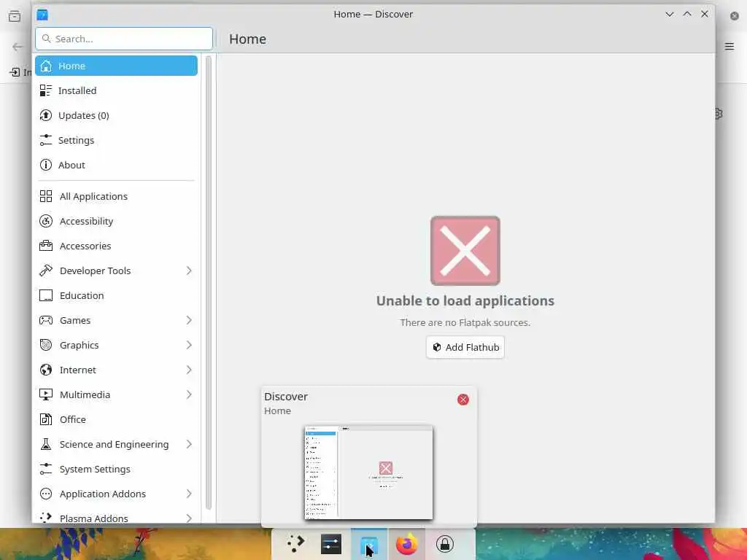Expand the Application Addons chevron
747x560 pixels.
(x=189, y=494)
